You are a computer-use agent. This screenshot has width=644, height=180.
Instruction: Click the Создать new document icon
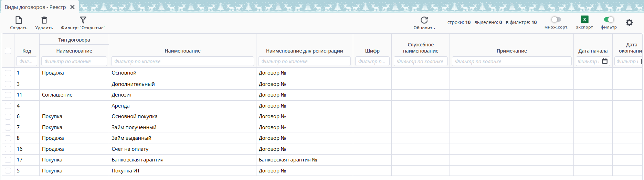click(x=19, y=20)
